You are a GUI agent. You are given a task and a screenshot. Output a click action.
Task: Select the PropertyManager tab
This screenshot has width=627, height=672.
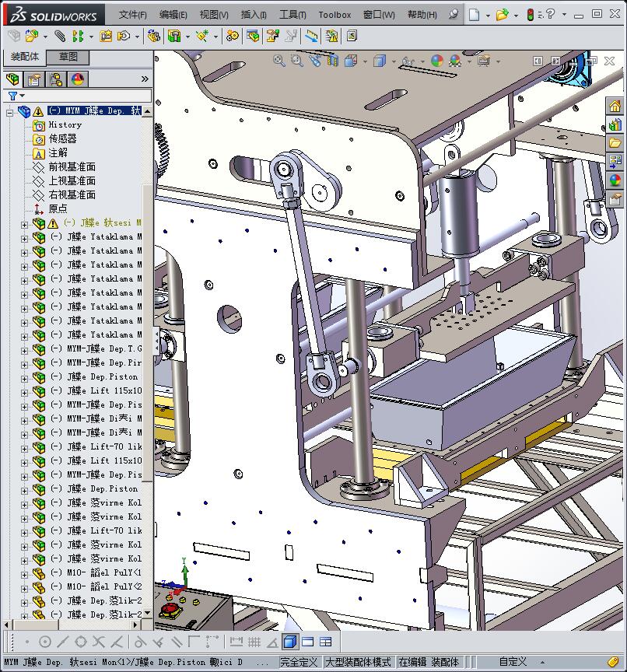tap(34, 79)
